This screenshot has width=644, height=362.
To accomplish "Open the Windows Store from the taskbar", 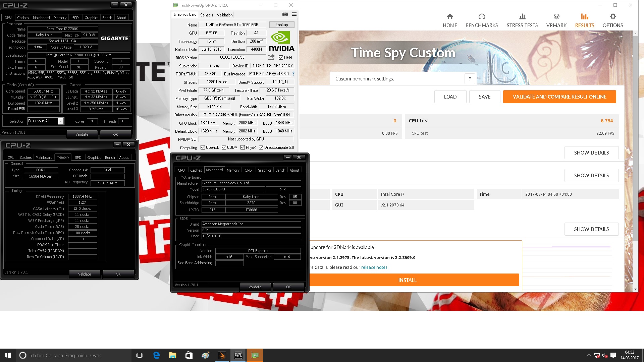I will pos(189,355).
